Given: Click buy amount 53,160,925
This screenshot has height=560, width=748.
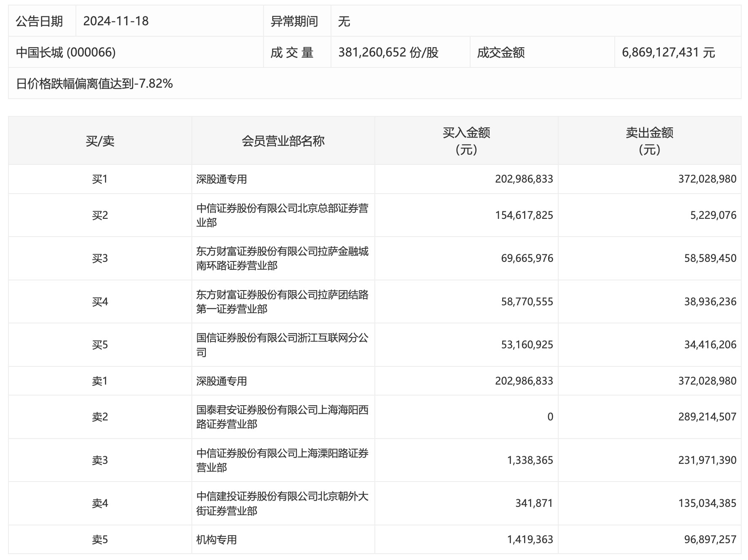Looking at the screenshot, I should coord(527,345).
